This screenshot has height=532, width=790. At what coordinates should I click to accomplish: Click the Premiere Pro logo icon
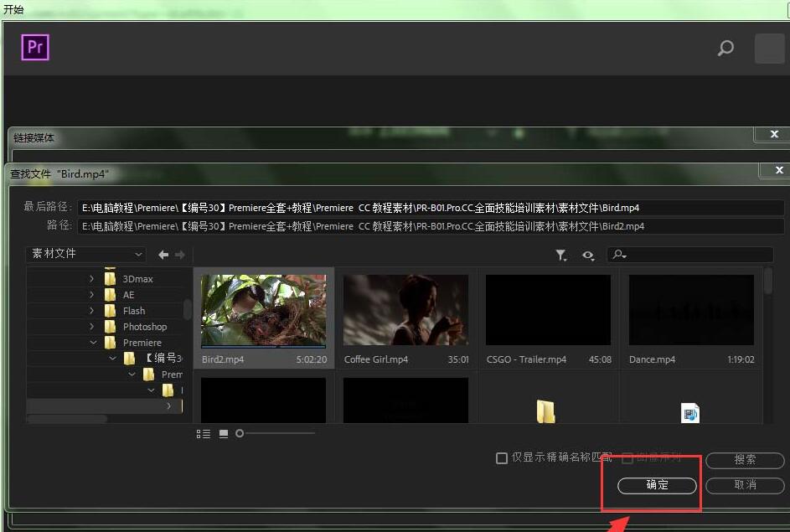coord(35,48)
